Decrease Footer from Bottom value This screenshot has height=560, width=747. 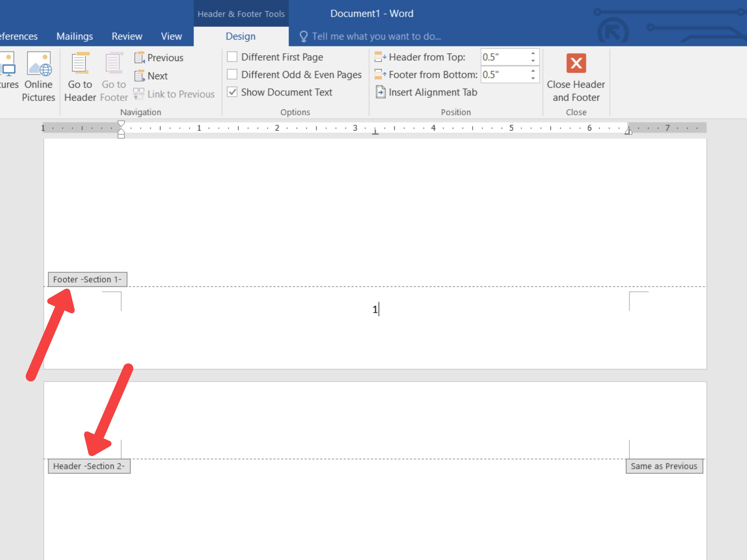[x=533, y=78]
